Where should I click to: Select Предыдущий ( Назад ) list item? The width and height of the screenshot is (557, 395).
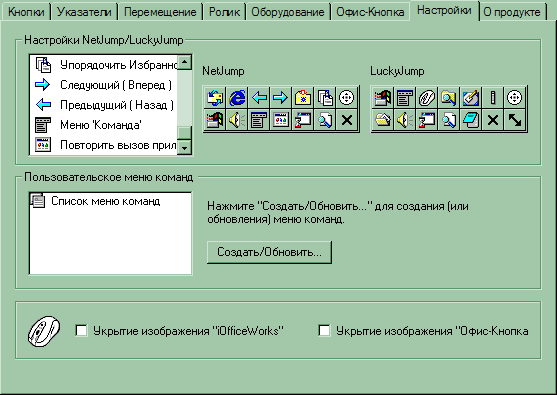pyautogui.click(x=104, y=105)
